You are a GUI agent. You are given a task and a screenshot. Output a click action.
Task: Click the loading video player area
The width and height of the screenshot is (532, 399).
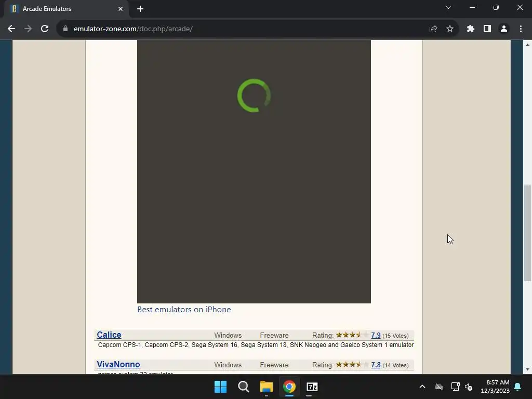(x=254, y=171)
